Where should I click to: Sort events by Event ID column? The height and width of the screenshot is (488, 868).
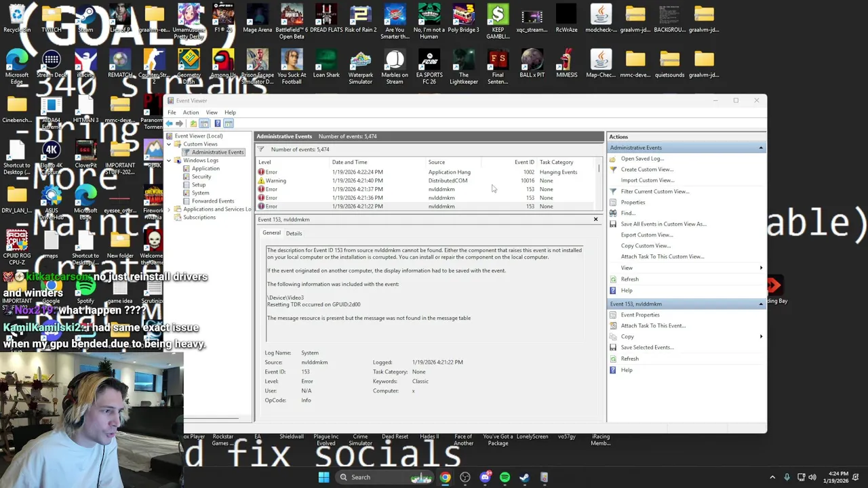tap(509, 162)
